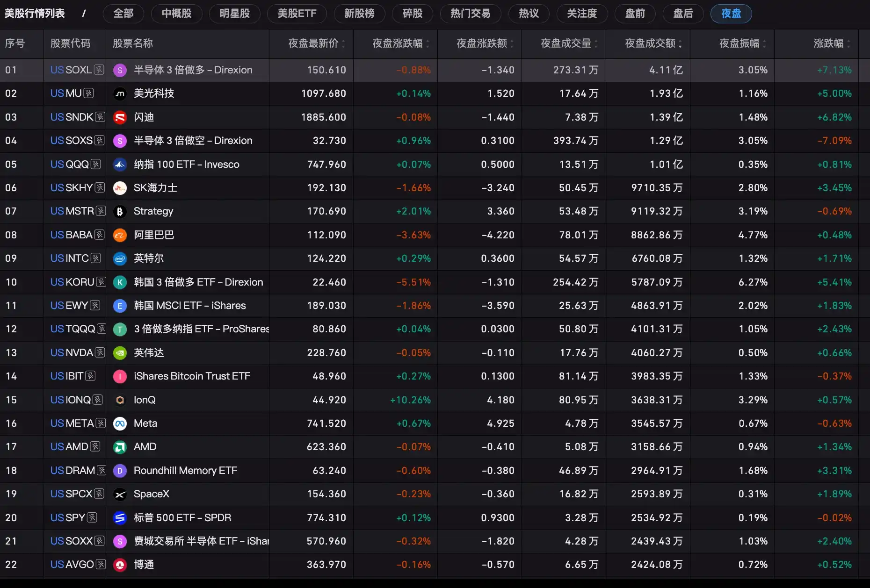
Task: Sort by the 夜盘成交额 column header
Action: point(653,43)
